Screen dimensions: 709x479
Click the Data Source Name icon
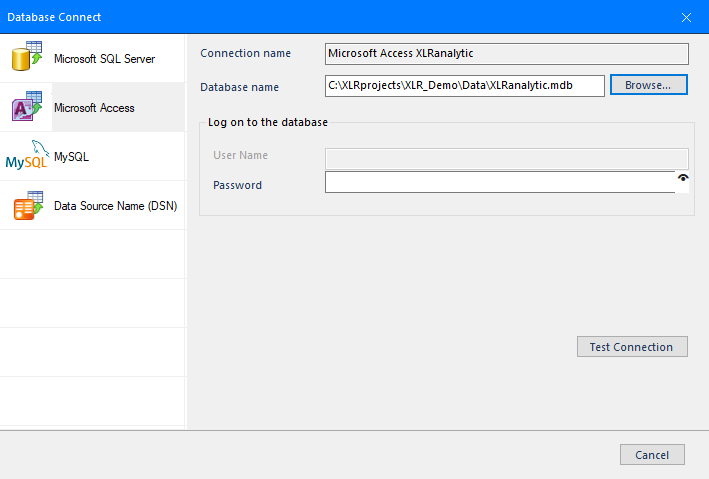tap(28, 205)
